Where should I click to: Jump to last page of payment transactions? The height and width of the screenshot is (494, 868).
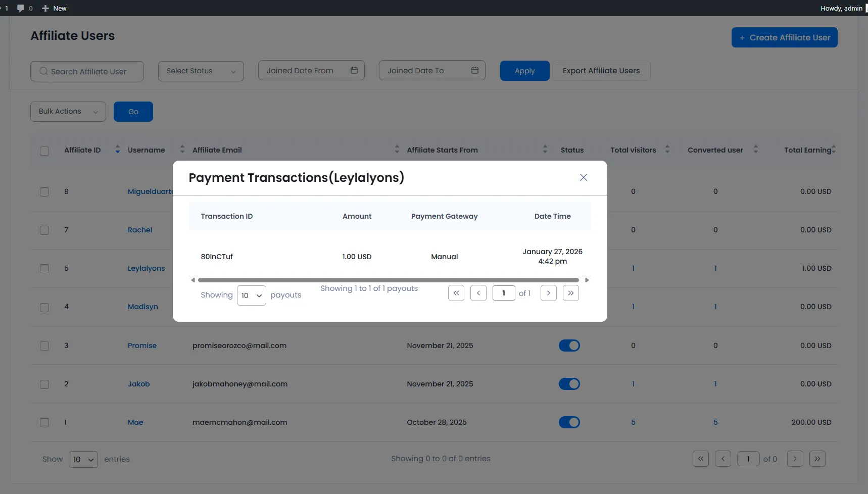pos(570,293)
